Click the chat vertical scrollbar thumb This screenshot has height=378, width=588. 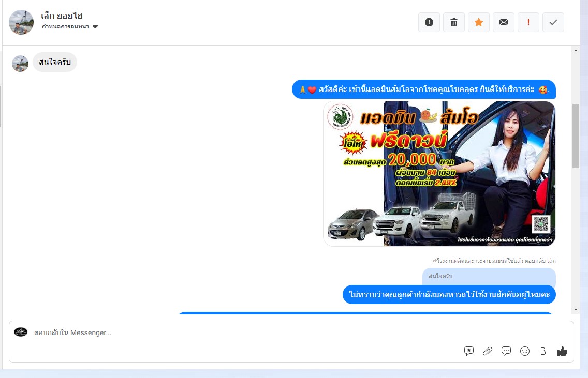click(576, 136)
